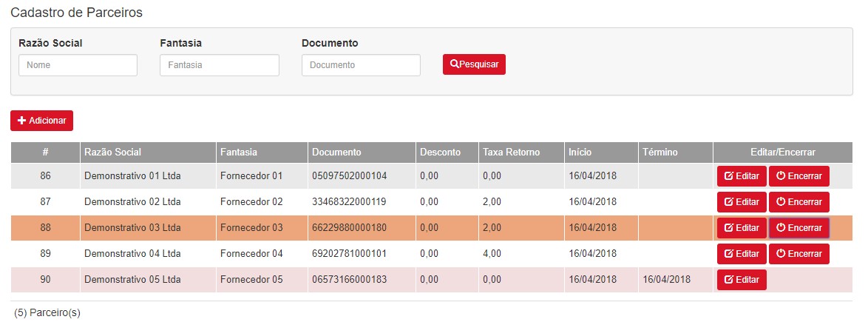The height and width of the screenshot is (325, 868).
Task: Edit partner Demonstrativo 01 Ltda
Action: [742, 176]
